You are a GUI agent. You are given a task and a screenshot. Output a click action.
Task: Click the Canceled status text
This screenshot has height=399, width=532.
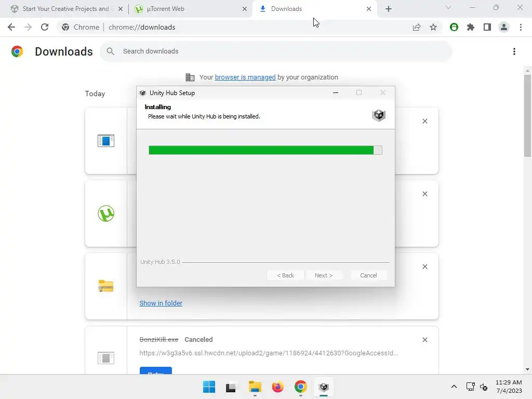pos(198,340)
